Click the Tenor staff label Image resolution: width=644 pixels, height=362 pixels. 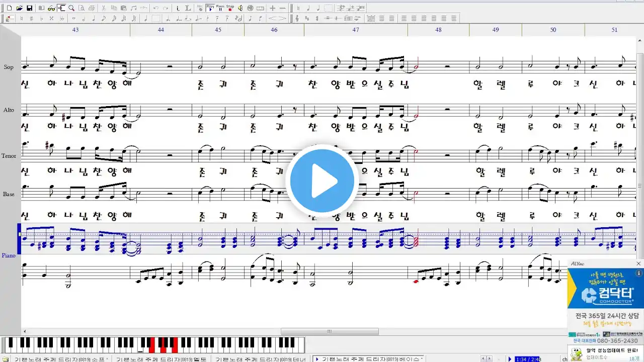click(9, 156)
